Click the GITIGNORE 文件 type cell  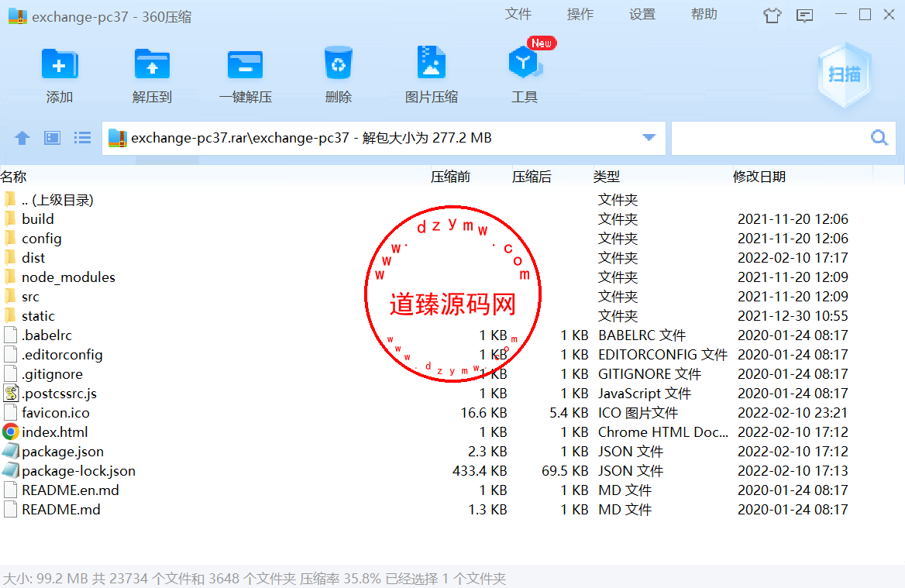click(649, 374)
